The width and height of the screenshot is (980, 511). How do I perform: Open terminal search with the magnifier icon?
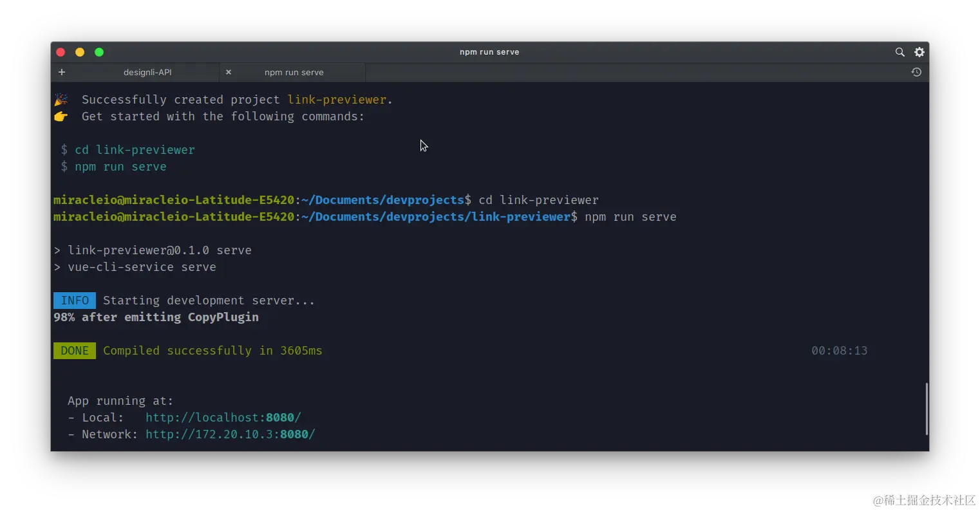click(900, 52)
